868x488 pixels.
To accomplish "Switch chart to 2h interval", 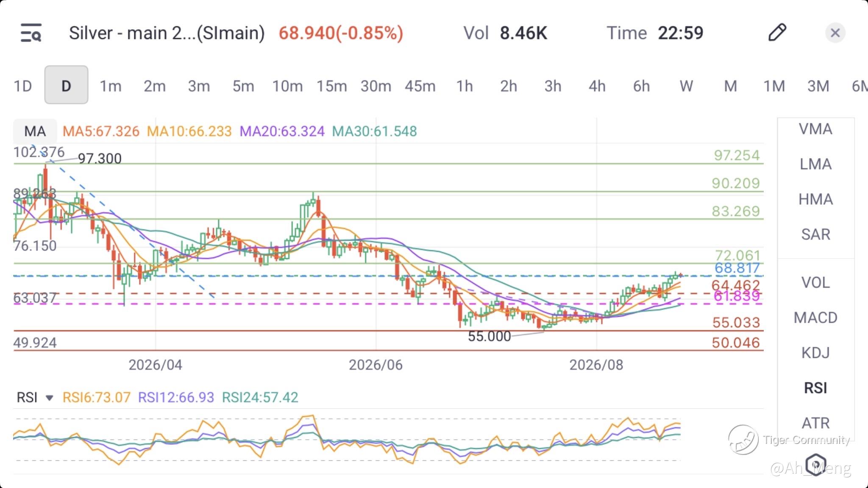I will pyautogui.click(x=509, y=86).
